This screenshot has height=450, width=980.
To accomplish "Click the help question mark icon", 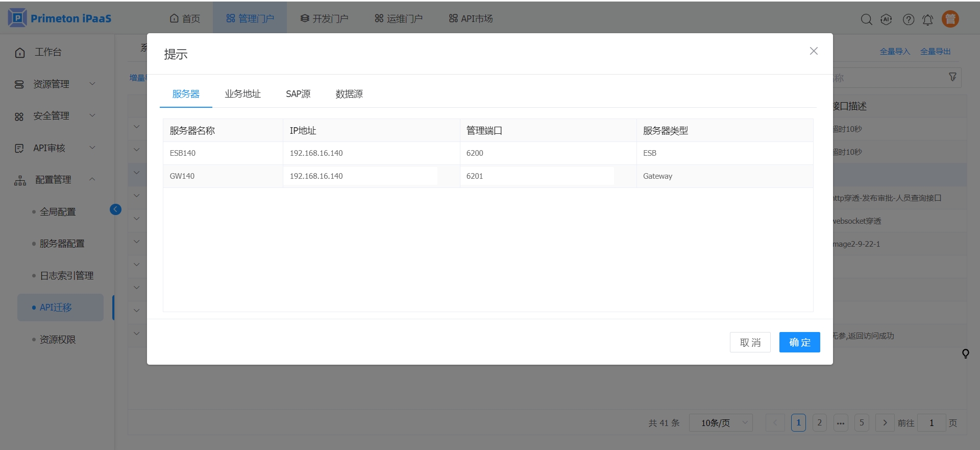I will click(908, 19).
